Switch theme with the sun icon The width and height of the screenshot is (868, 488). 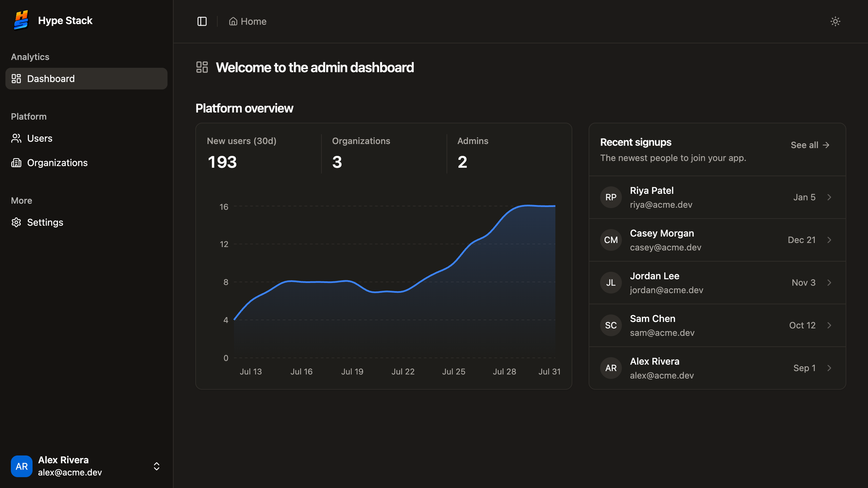coord(835,21)
